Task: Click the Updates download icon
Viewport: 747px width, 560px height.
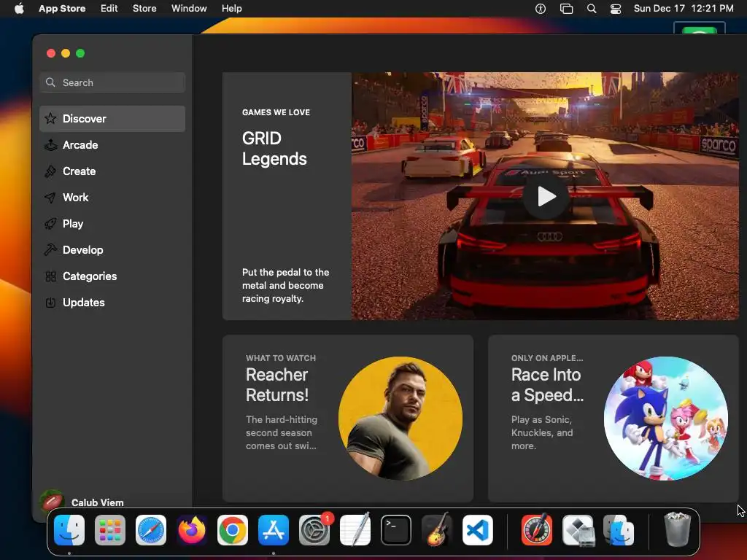Action: pos(50,303)
